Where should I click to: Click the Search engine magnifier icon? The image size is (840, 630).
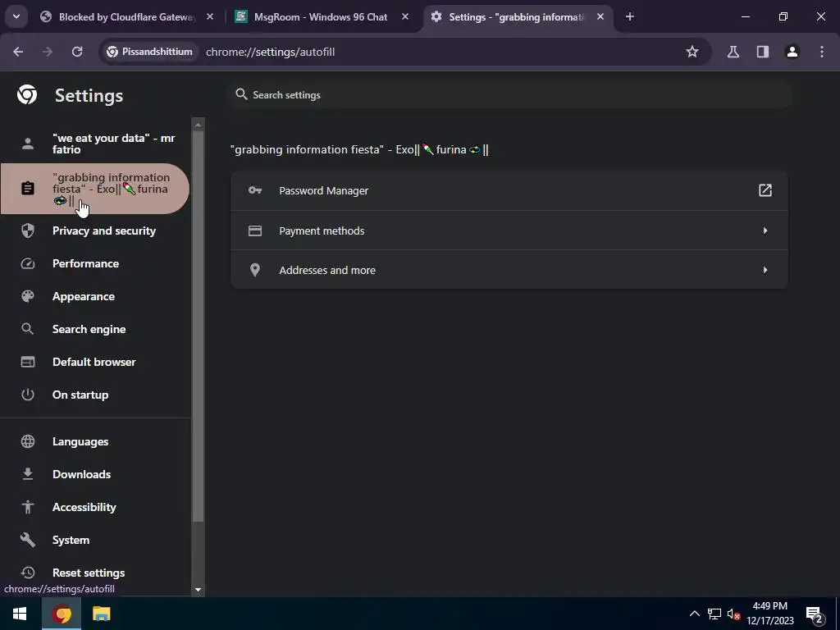[28, 329]
